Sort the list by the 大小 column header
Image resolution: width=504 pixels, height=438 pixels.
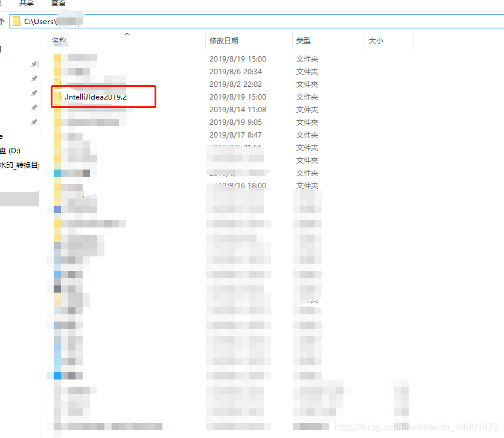point(376,41)
